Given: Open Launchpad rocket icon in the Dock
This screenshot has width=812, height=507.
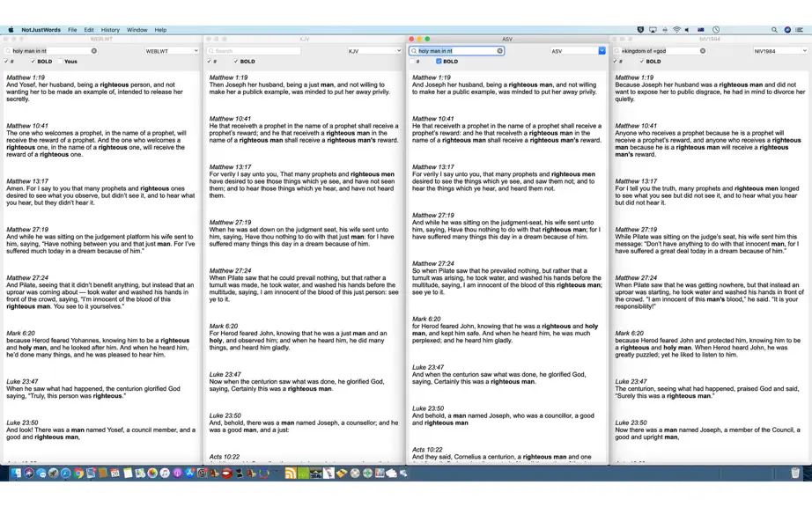Looking at the screenshot, I should tap(54, 473).
